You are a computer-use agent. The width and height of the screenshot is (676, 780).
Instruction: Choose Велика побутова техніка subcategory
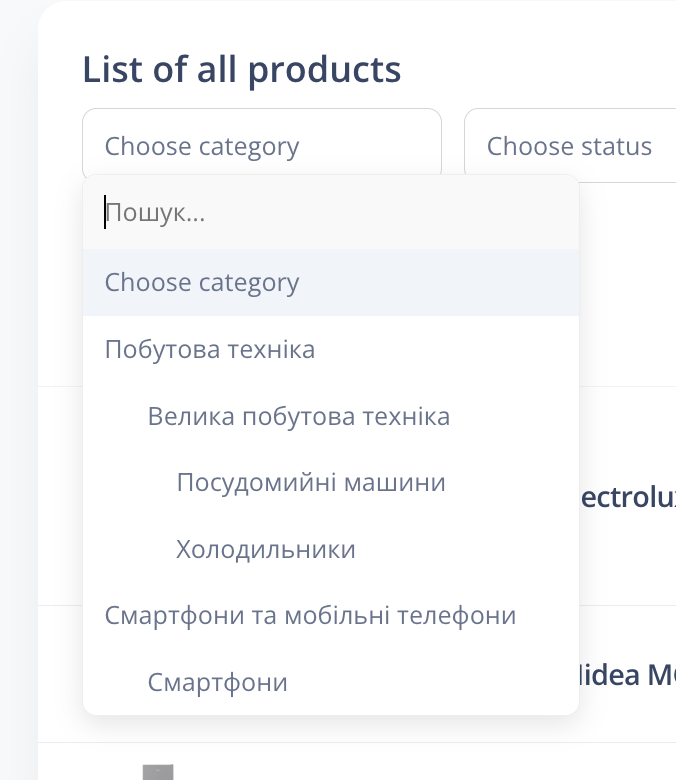299,416
